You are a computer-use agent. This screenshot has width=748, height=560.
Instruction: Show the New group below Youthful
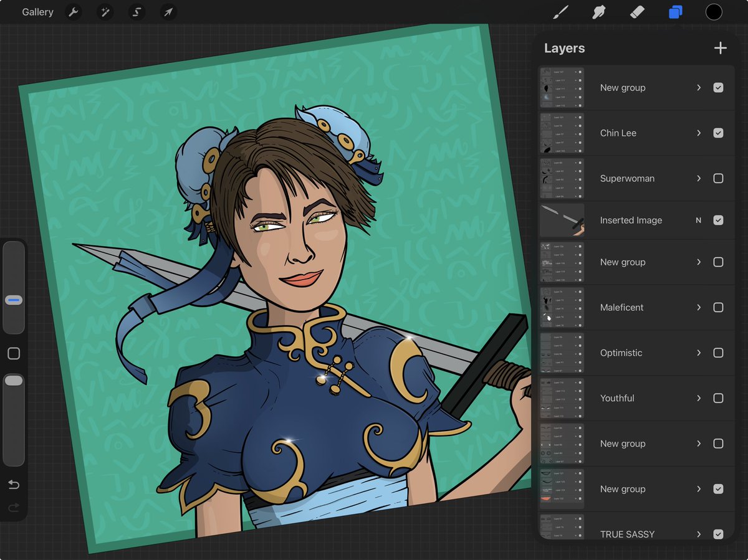pyautogui.click(x=718, y=444)
